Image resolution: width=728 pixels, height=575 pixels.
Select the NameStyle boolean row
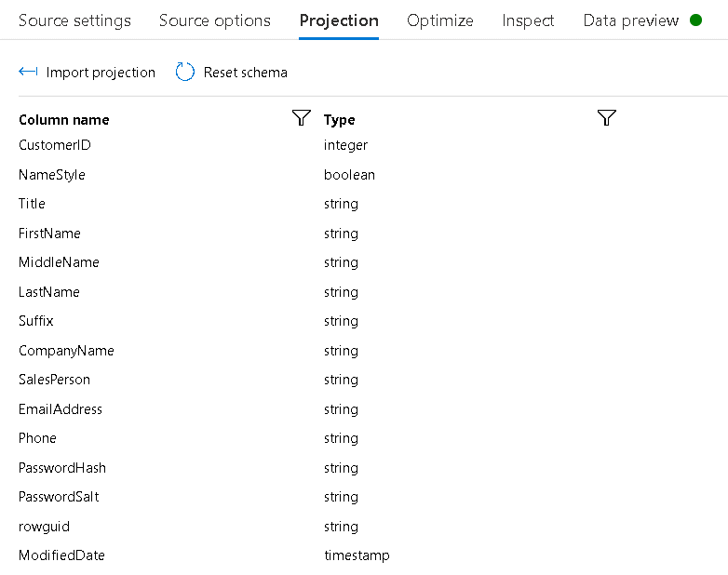pyautogui.click(x=317, y=175)
